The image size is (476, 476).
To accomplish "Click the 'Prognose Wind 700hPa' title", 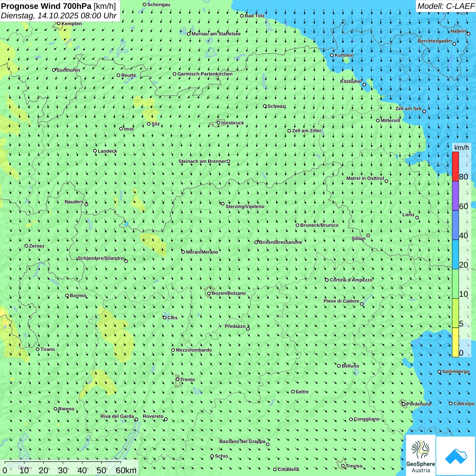I will (46, 6).
